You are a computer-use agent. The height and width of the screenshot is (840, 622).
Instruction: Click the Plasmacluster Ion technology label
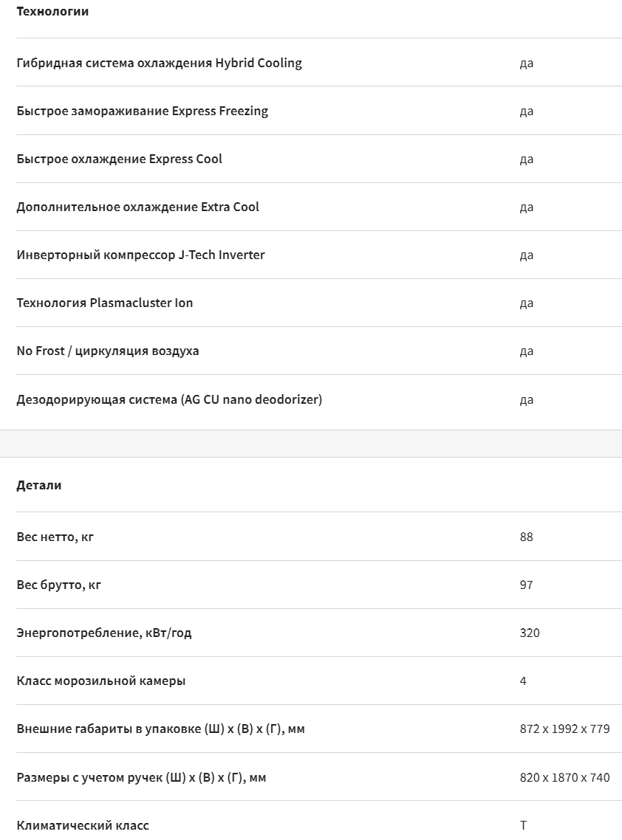click(x=105, y=303)
